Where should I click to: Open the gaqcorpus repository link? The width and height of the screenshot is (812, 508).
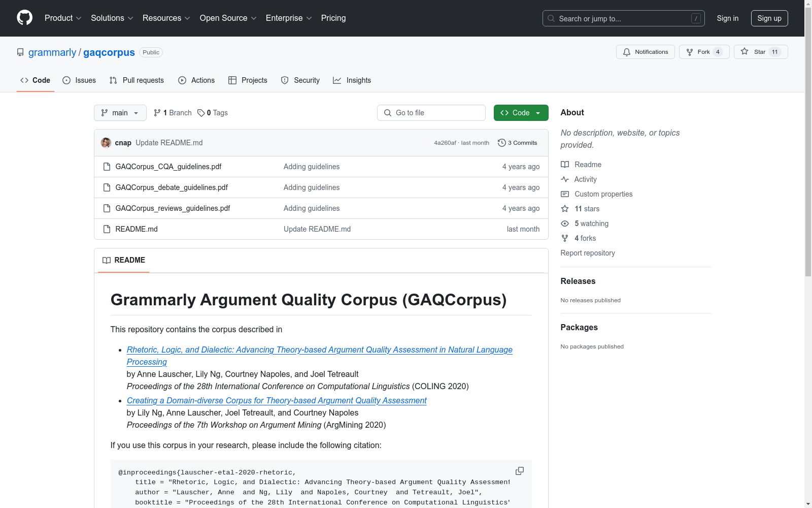pos(109,52)
